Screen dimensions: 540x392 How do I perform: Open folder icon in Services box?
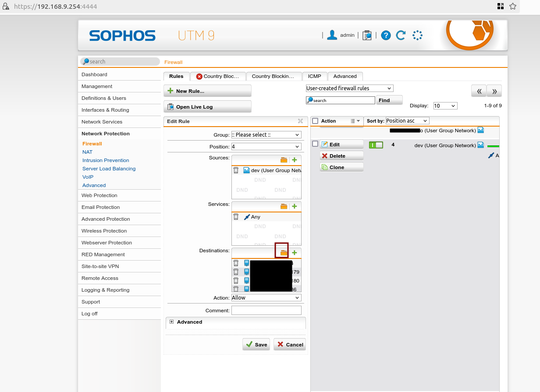click(284, 206)
